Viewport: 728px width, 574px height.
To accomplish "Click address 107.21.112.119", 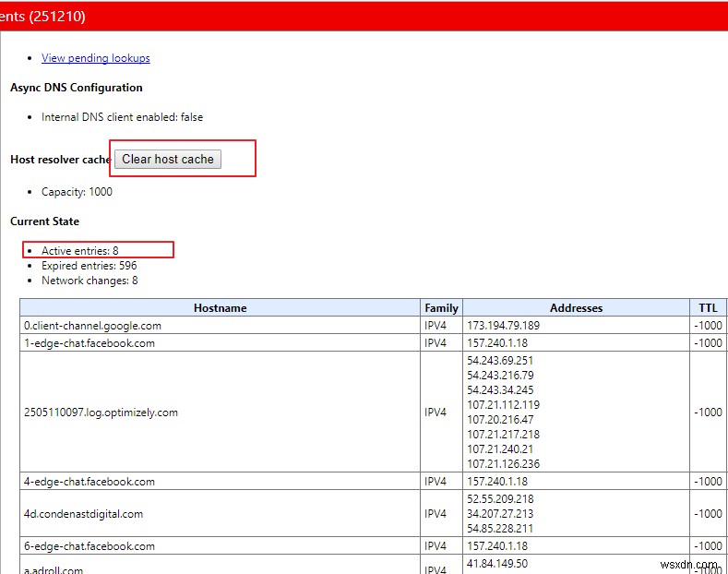I will [503, 405].
